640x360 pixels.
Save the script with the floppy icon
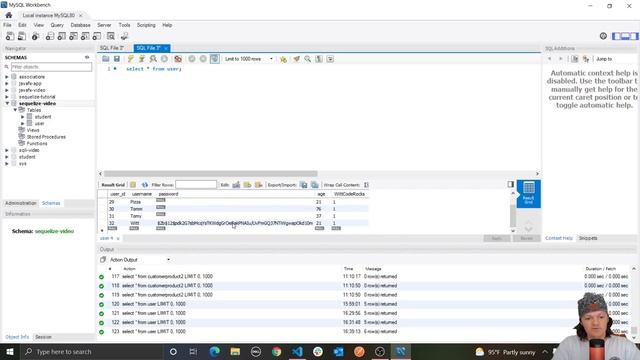117,59
